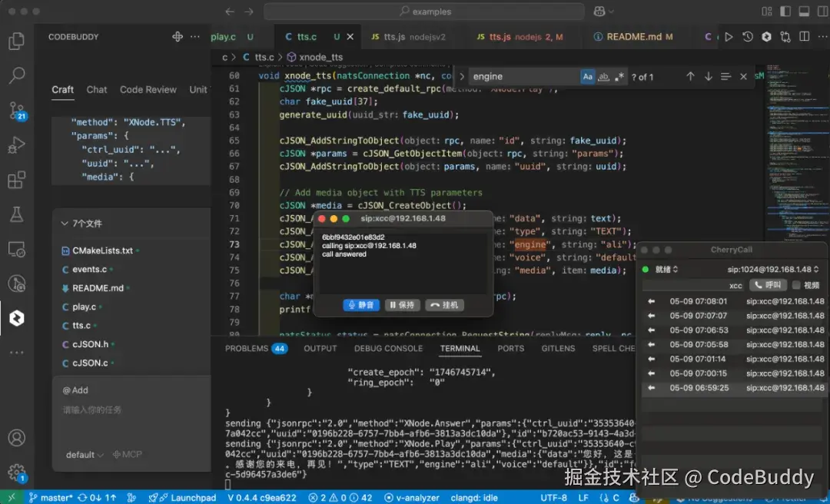
Task: Click @ Add context button
Action: (x=75, y=390)
